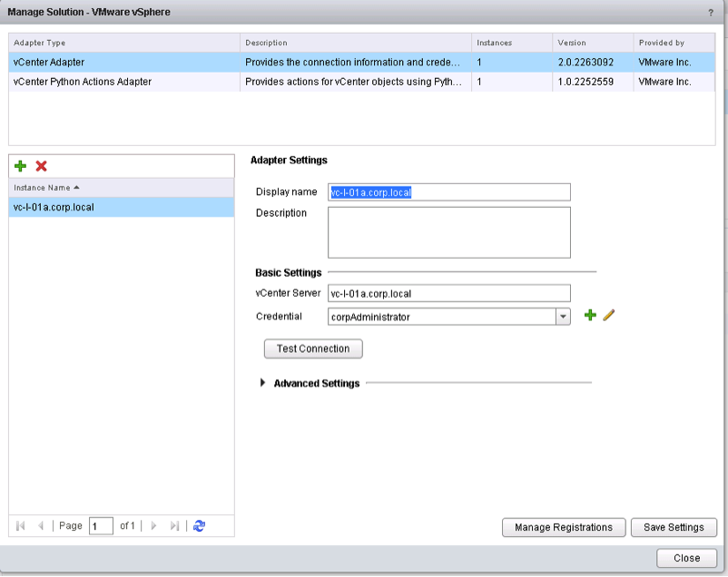
Task: Go to the first page of instances
Action: tap(22, 526)
